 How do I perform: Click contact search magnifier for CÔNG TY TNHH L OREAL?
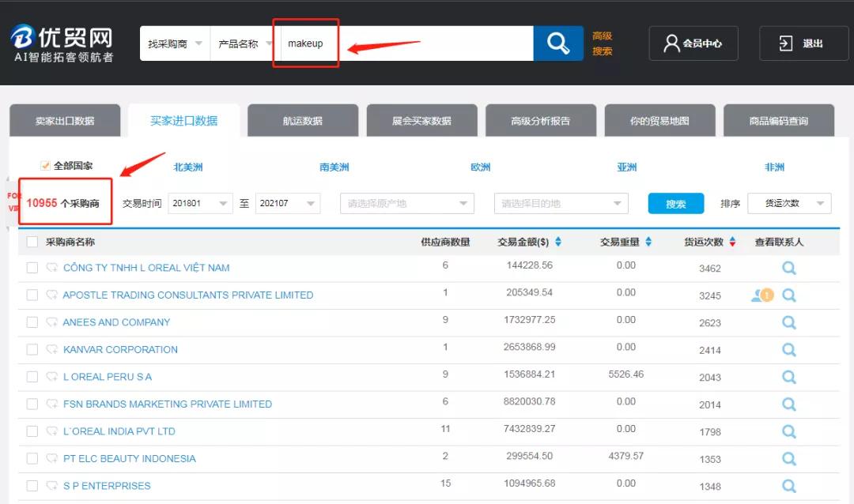pyautogui.click(x=788, y=267)
